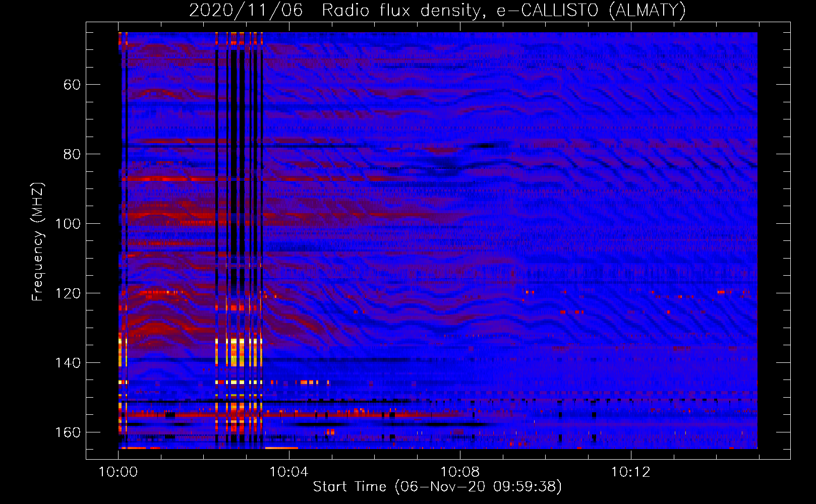Screen dimensions: 816x504
Task: Click the 100 frequency tick label
Action: (x=68, y=224)
